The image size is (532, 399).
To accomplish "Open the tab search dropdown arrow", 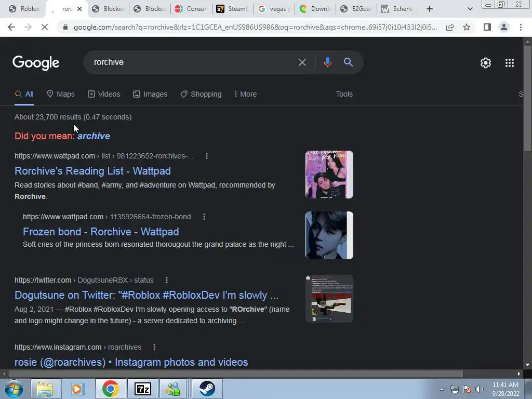I will point(470,9).
